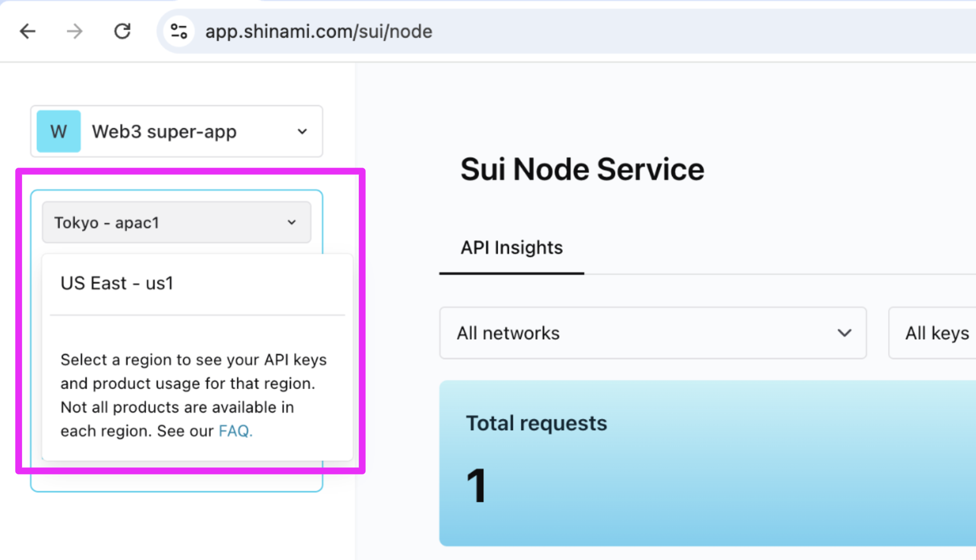The height and width of the screenshot is (560, 976).
Task: Click the region help text 'Select a region'
Action: pyautogui.click(x=193, y=396)
